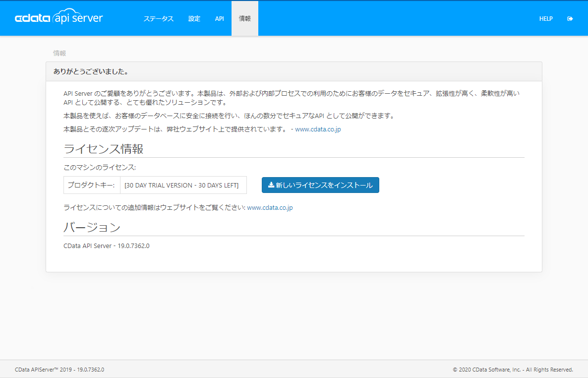
Task: Click the プロダクトキー value field
Action: coord(183,185)
